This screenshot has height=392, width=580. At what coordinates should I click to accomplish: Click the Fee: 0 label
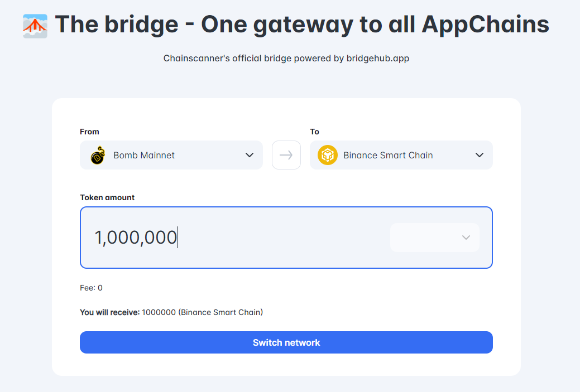(91, 288)
